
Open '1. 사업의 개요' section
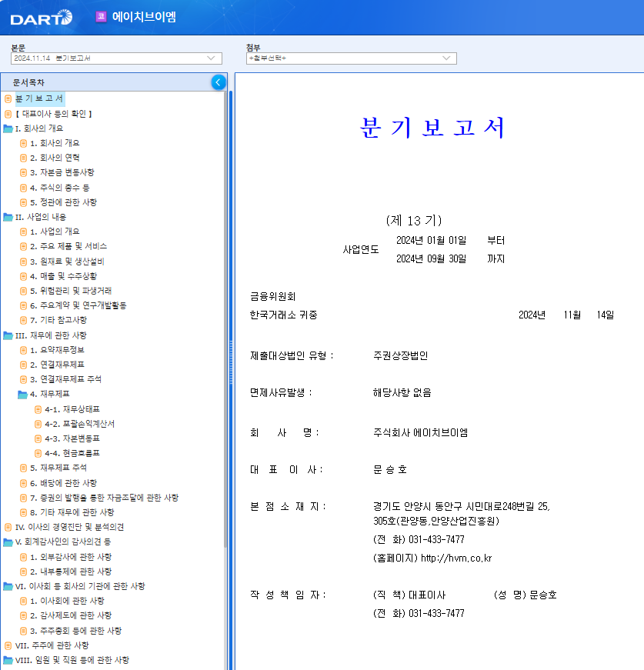[55, 232]
